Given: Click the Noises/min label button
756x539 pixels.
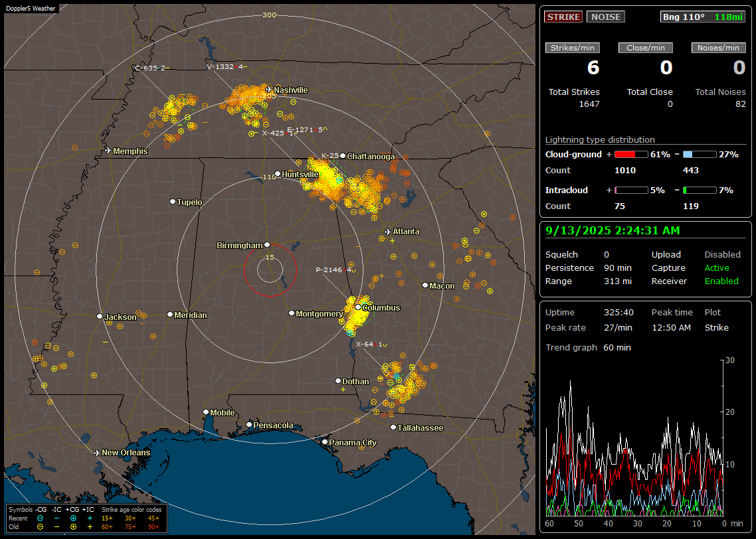Looking at the screenshot, I should click(x=718, y=48).
